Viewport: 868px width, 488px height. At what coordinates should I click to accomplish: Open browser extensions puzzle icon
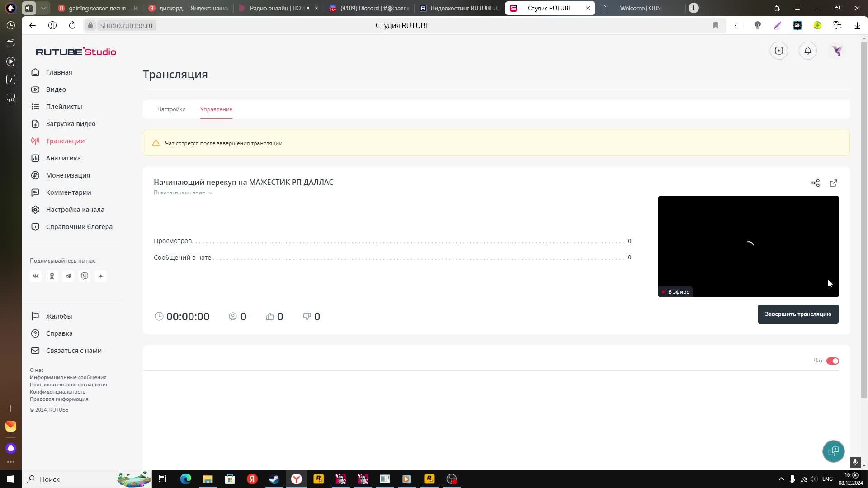tap(837, 25)
